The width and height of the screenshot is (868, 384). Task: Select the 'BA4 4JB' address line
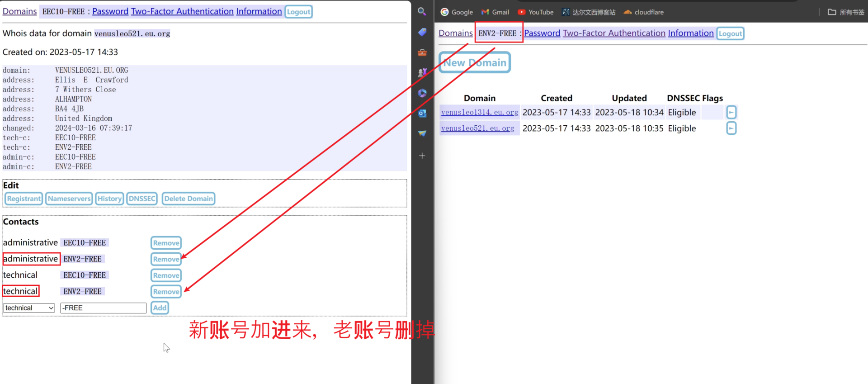(43, 109)
